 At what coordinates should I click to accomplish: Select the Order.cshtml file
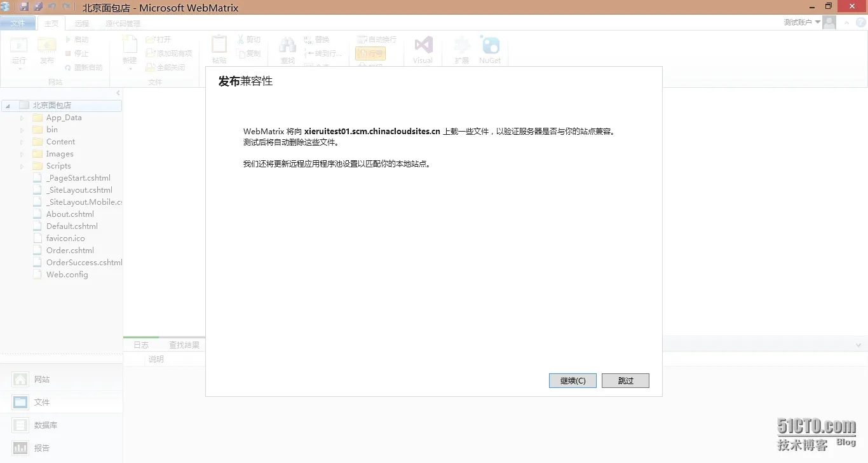click(70, 251)
